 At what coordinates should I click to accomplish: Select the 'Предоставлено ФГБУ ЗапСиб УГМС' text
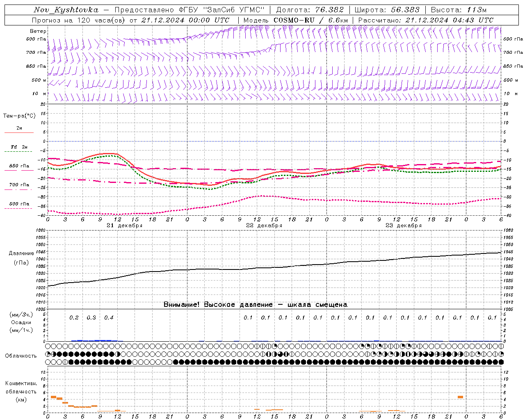click(190, 10)
